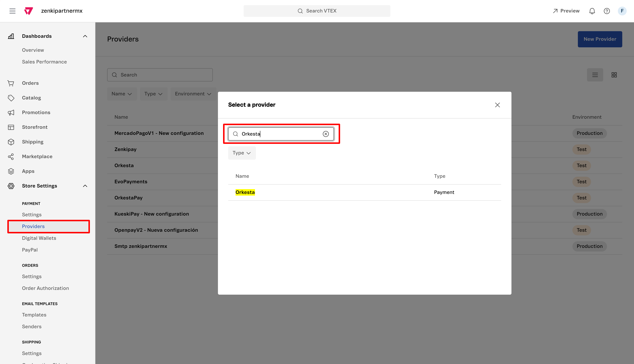Open the notifications bell icon
The image size is (634, 364).
(x=592, y=11)
